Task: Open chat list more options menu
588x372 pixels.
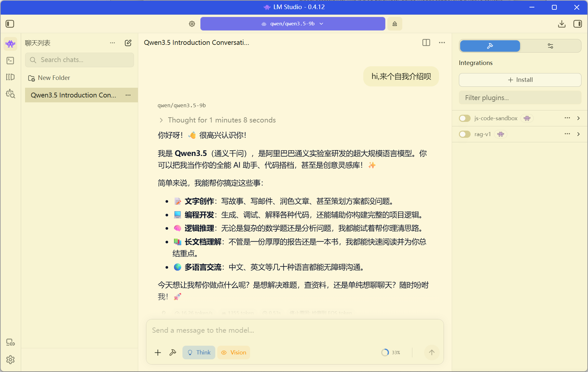Action: tap(113, 43)
